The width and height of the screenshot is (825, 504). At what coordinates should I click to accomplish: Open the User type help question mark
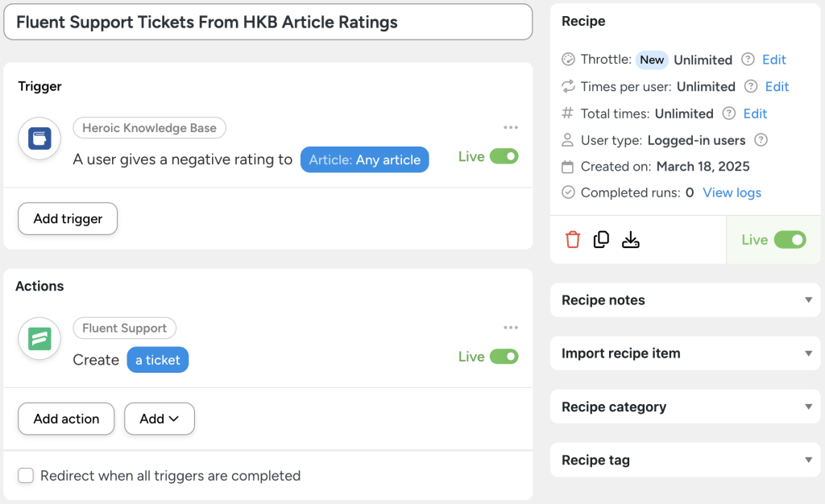761,140
